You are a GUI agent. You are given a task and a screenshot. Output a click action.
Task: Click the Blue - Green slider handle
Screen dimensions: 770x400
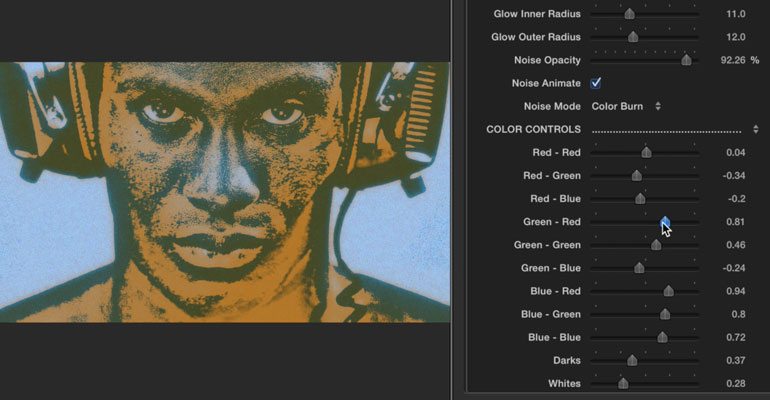tap(665, 314)
